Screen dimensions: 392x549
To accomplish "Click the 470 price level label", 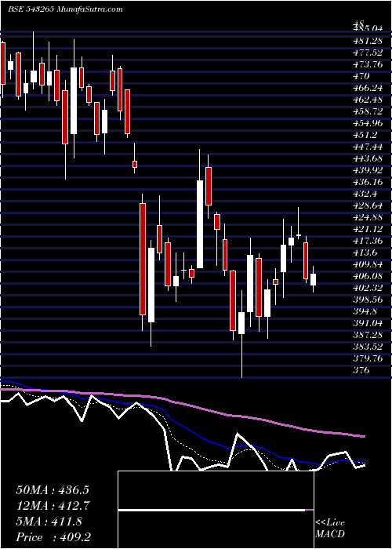I will [x=361, y=76].
